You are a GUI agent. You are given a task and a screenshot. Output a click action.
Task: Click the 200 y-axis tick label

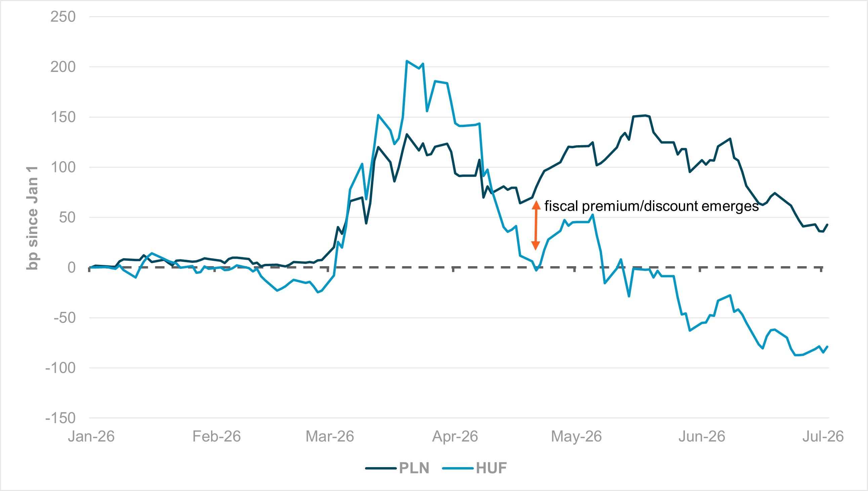[63, 67]
